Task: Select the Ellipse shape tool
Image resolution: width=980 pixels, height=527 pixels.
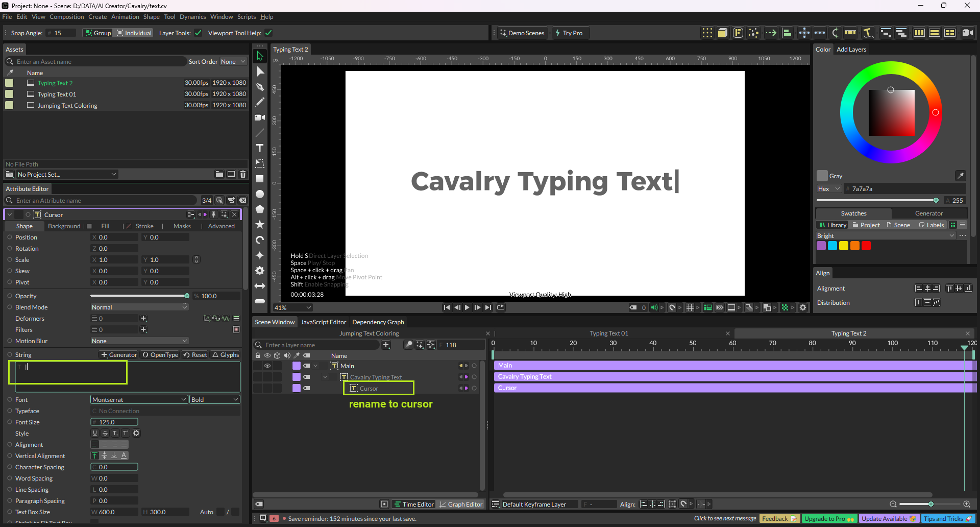Action: 260,194
